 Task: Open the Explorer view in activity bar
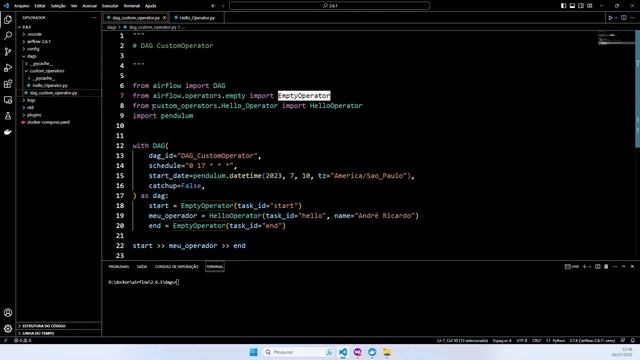tap(8, 20)
